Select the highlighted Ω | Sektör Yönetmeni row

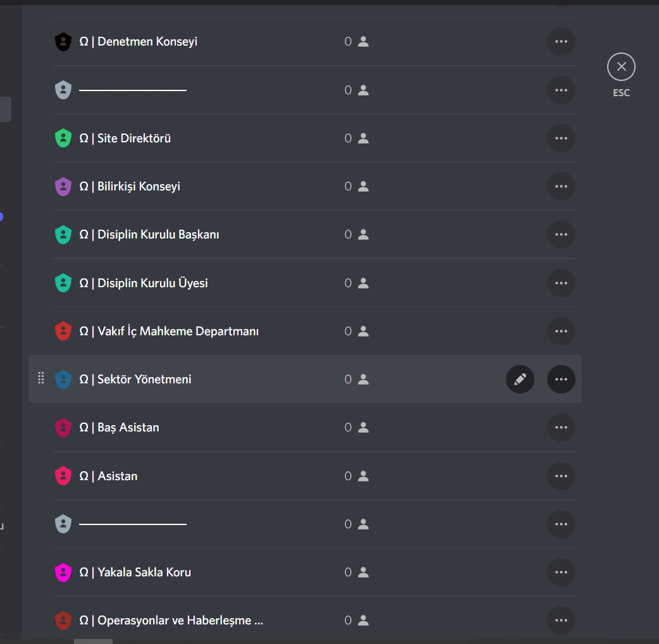(x=253, y=379)
